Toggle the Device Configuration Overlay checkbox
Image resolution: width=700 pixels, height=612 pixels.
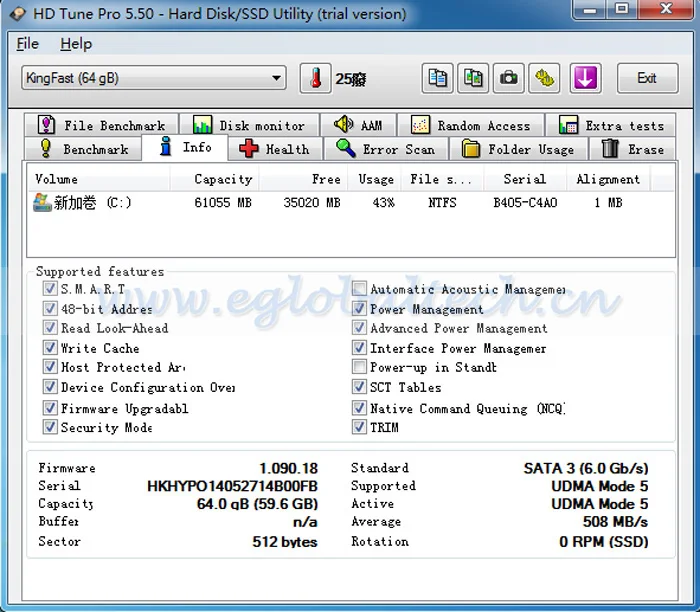coord(50,387)
